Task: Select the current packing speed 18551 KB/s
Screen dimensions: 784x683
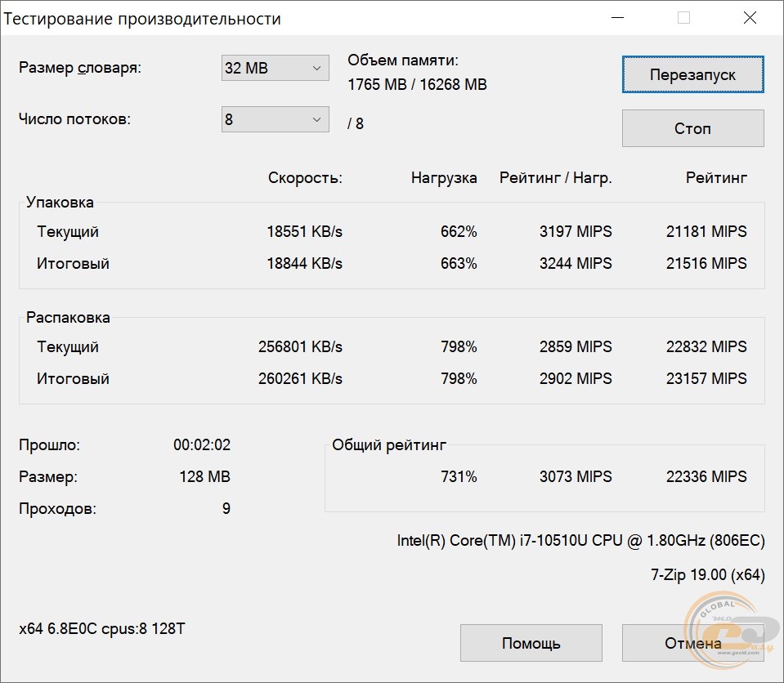Action: pos(304,232)
